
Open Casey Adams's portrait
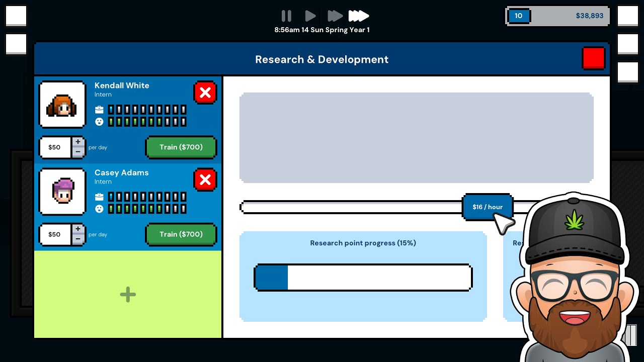pyautogui.click(x=62, y=192)
